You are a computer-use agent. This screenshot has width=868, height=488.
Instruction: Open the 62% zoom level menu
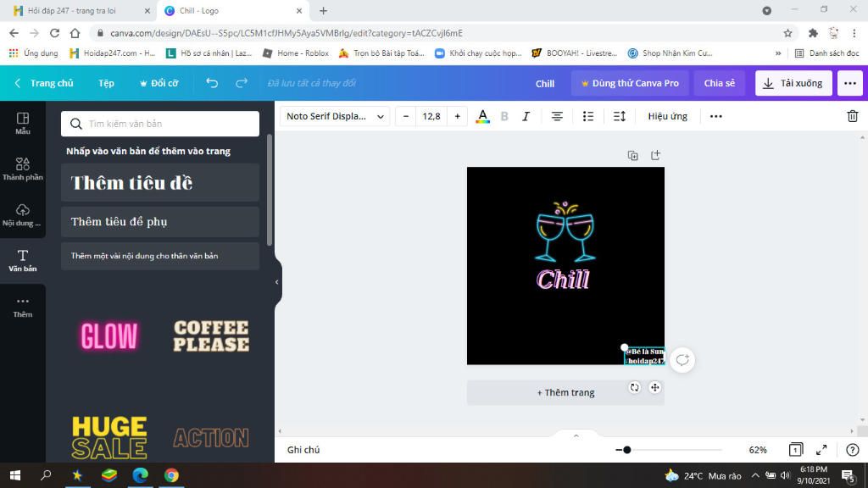758,450
